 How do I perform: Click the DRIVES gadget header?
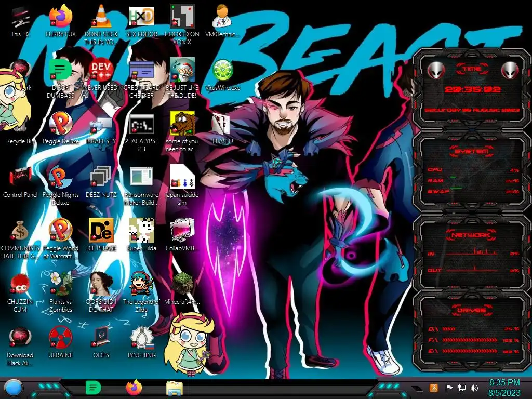471,310
